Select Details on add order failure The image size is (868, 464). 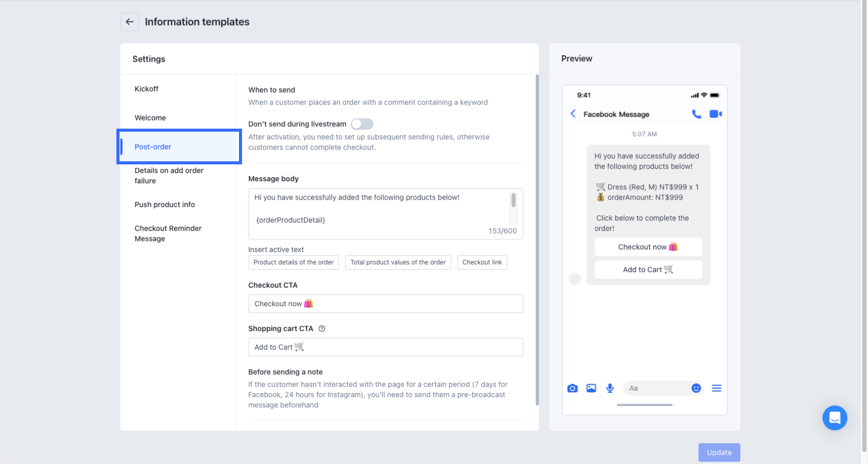click(x=169, y=176)
